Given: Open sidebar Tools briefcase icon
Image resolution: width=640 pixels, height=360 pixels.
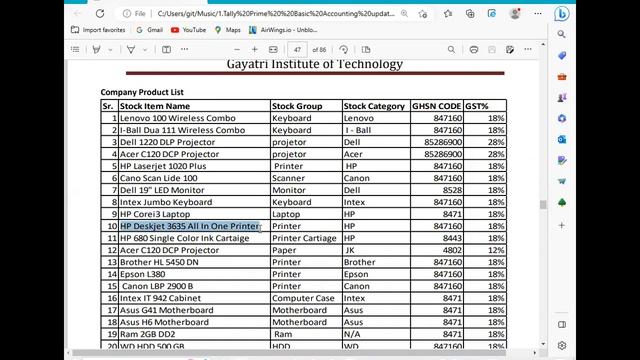Looking at the screenshot, I should pyautogui.click(x=562, y=76).
